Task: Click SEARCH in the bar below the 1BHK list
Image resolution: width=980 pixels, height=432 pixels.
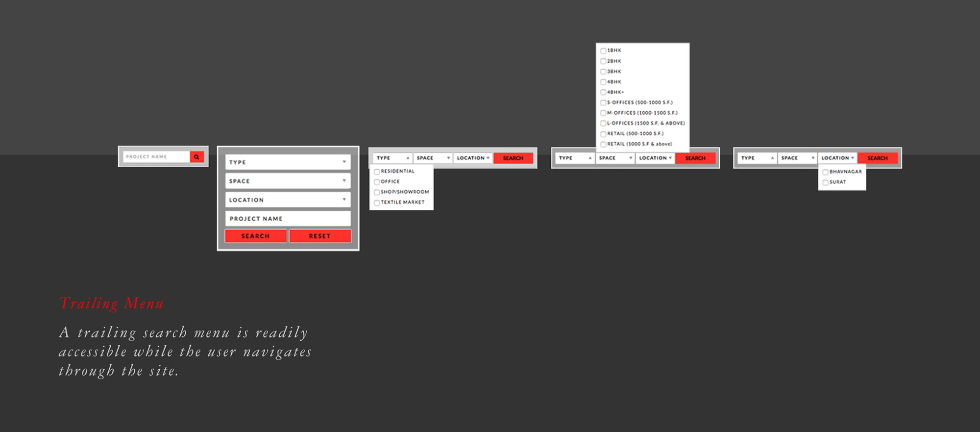Action: click(x=695, y=158)
